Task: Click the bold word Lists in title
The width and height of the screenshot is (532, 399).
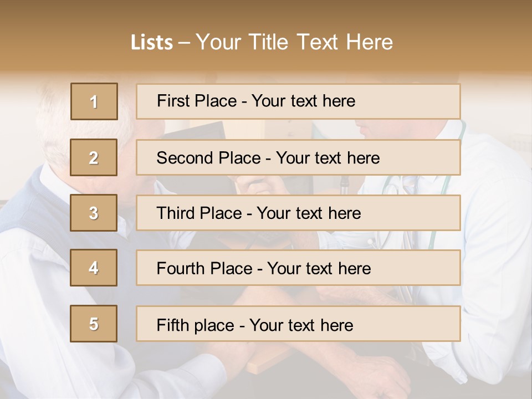Action: click(152, 42)
